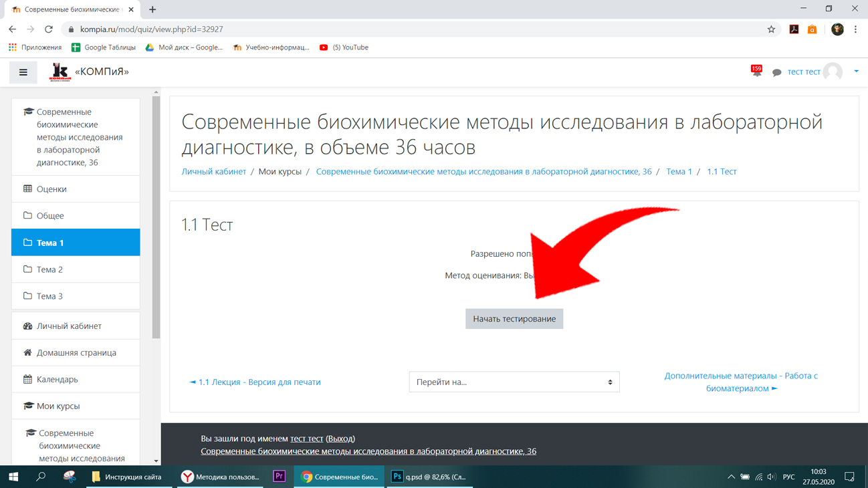
Task: Click the Выход logout link
Action: (340, 439)
